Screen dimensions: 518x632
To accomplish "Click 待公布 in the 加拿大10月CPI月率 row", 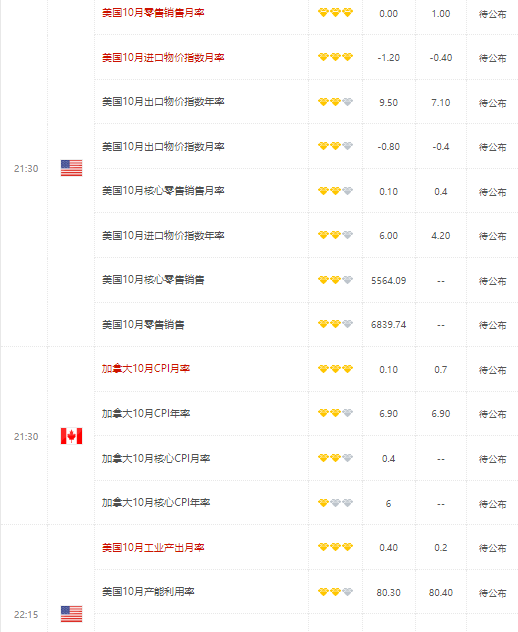I will point(492,370).
